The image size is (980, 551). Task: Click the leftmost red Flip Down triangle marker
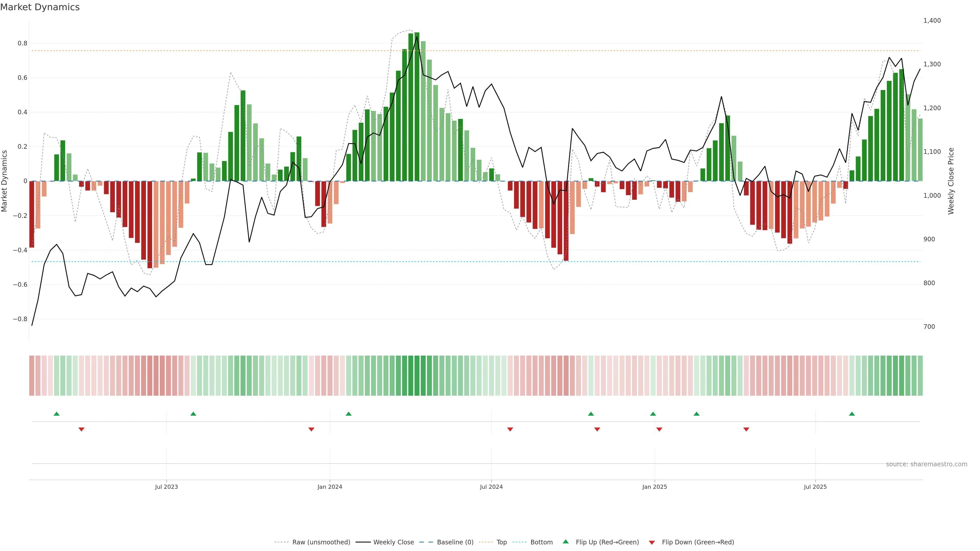click(x=81, y=429)
